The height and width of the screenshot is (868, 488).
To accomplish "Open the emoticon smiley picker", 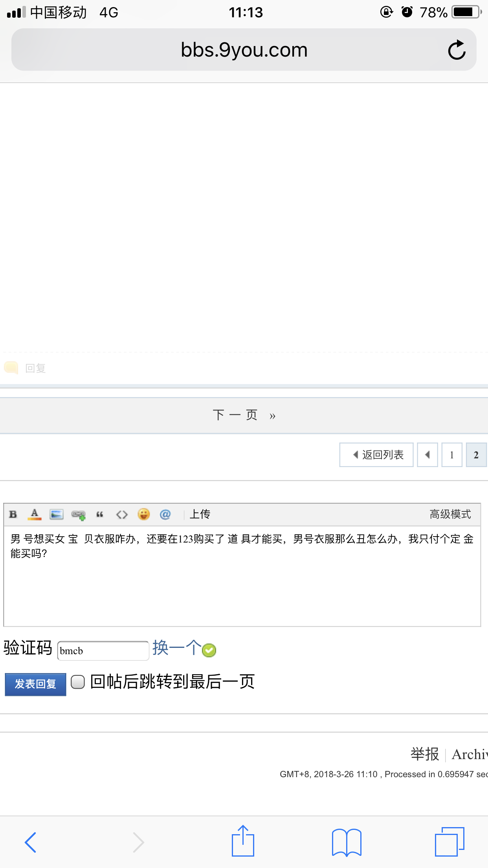I will click(144, 514).
